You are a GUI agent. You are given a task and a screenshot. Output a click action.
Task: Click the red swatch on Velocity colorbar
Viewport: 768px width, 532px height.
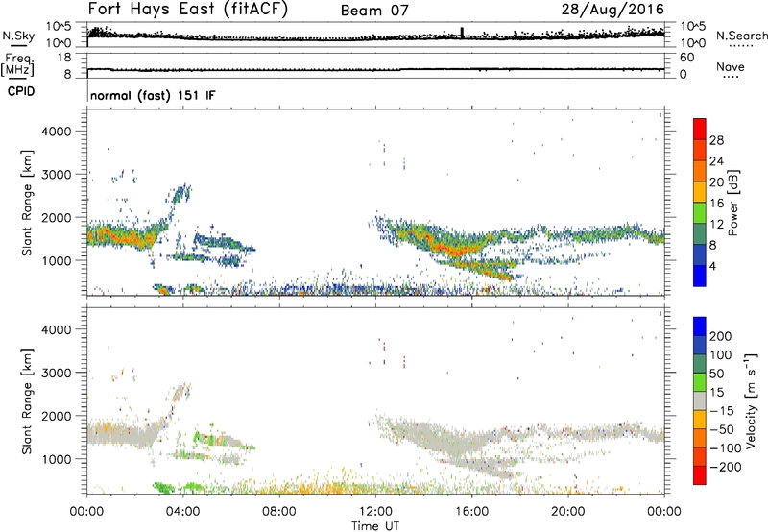[x=700, y=475]
